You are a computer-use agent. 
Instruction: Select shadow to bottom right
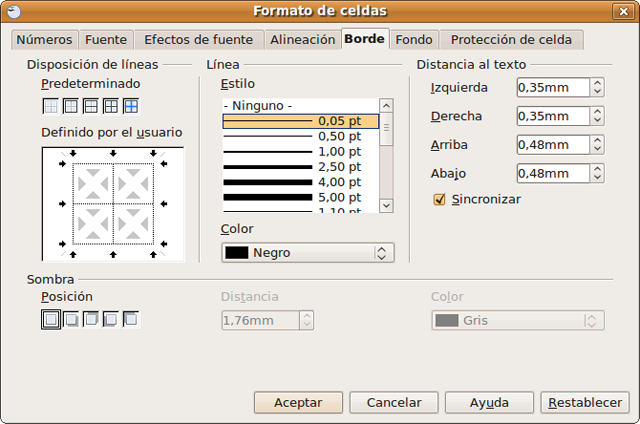tap(71, 320)
